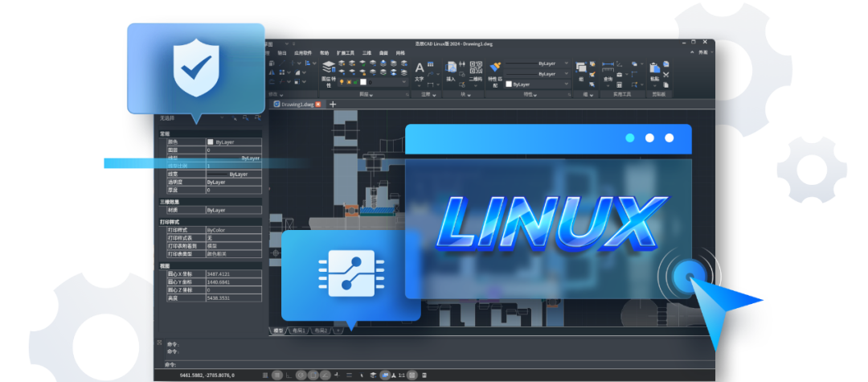Click the coordinates readout 9461.5882, -2785.8076, 0
Viewport: 868px width, 382px height.
[207, 375]
